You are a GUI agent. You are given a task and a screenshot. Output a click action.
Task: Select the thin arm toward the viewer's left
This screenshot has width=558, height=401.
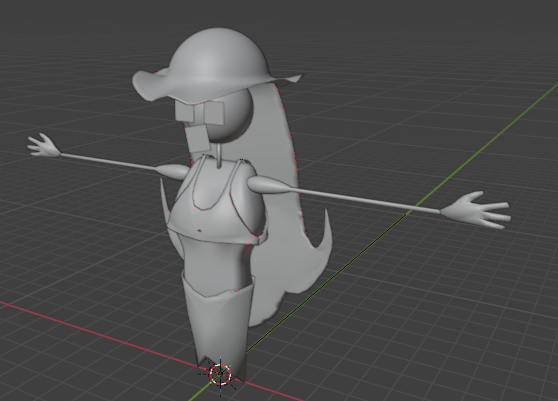(x=107, y=161)
